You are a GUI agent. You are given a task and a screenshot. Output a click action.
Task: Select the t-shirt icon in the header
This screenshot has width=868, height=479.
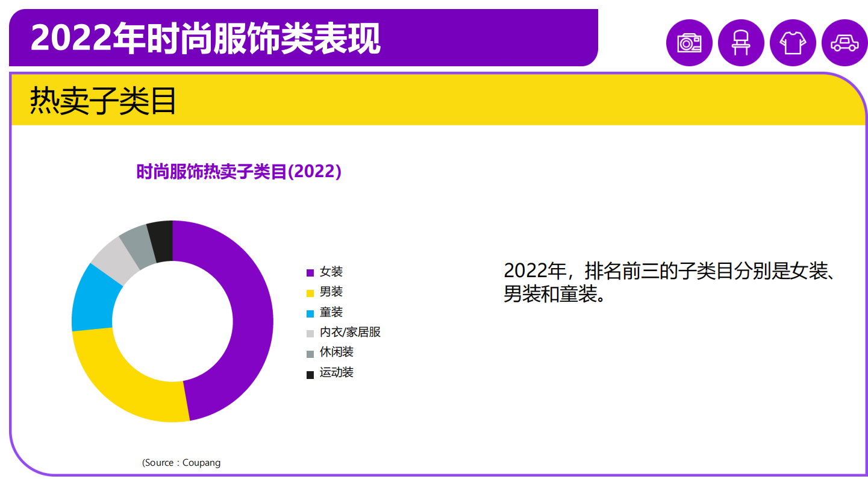point(793,42)
